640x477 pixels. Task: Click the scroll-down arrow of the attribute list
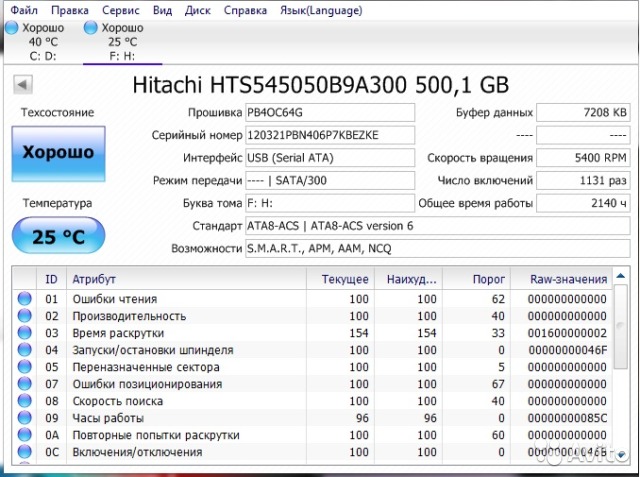click(621, 454)
